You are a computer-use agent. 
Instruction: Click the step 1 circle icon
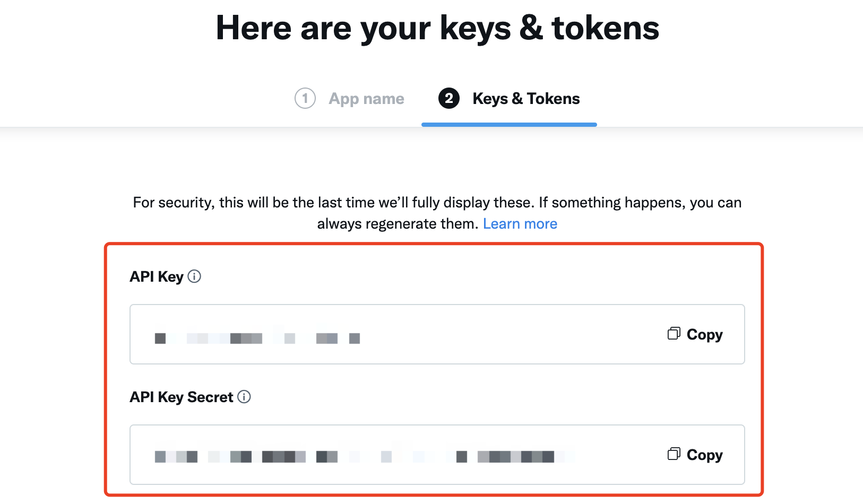coord(305,98)
